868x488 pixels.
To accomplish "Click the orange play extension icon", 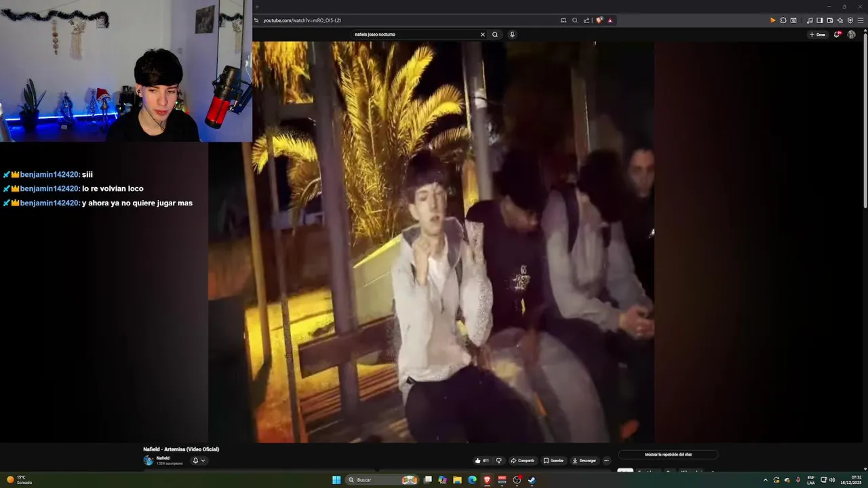I will [772, 20].
